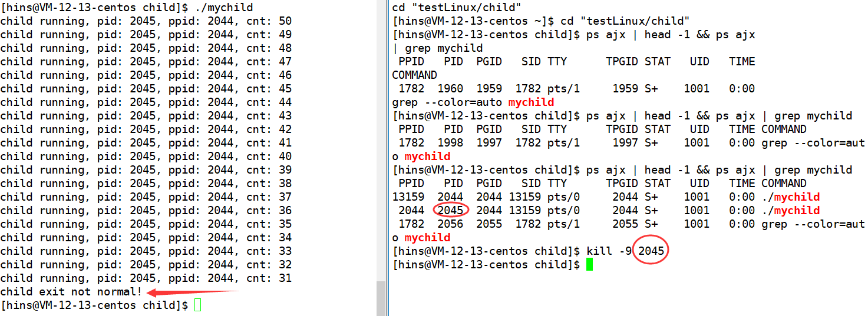The width and height of the screenshot is (868, 316).
Task: Select the output line ending 'cnt: 35'
Action: click(x=146, y=224)
